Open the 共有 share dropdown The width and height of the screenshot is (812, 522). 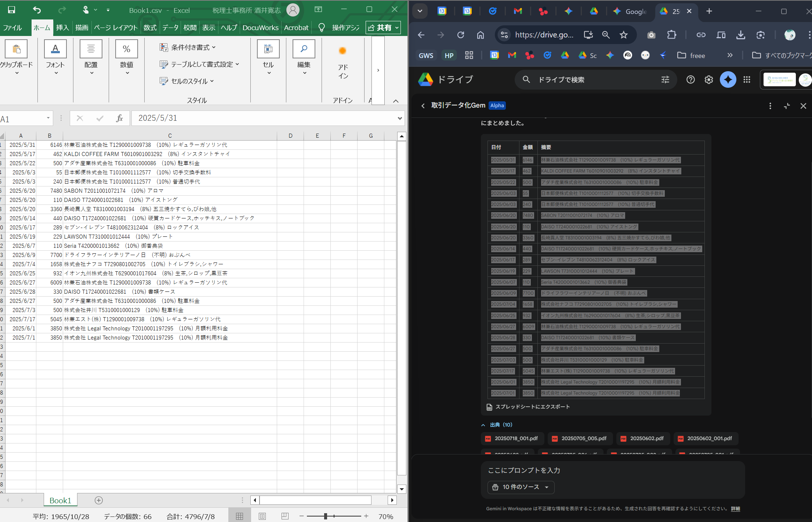pyautogui.click(x=383, y=28)
